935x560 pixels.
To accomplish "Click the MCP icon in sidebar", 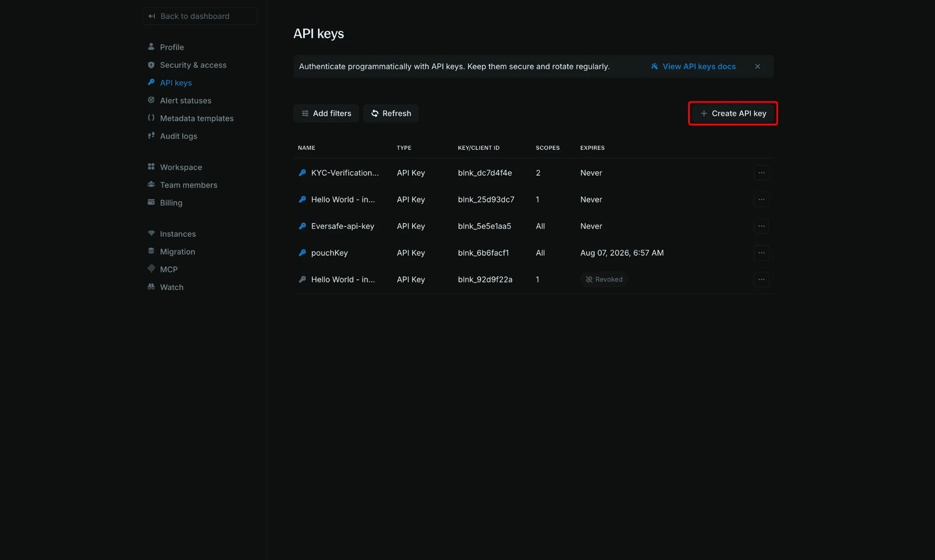I will point(151,269).
